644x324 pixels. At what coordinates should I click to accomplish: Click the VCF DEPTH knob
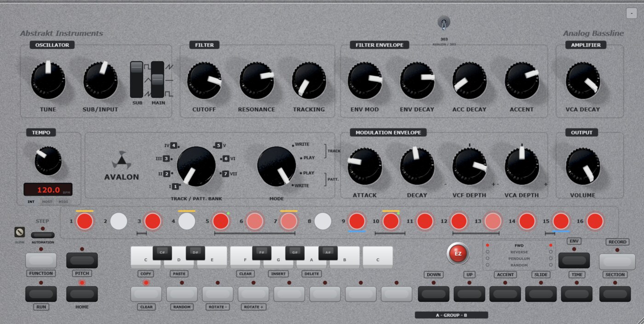[x=469, y=166]
